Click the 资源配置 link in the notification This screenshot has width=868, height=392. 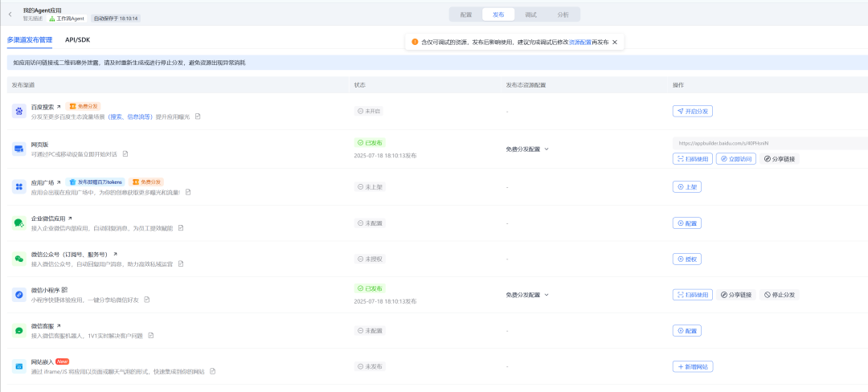tap(579, 42)
